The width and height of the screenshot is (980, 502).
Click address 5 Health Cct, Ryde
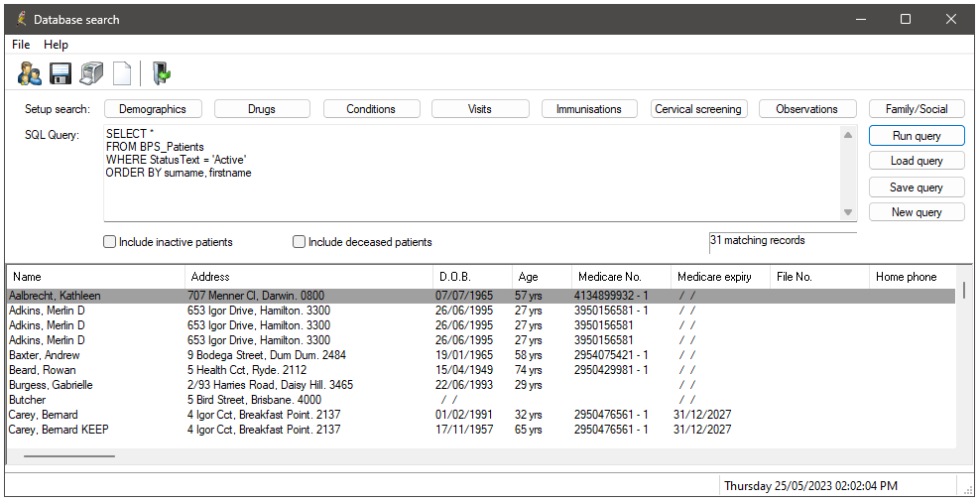(x=247, y=370)
